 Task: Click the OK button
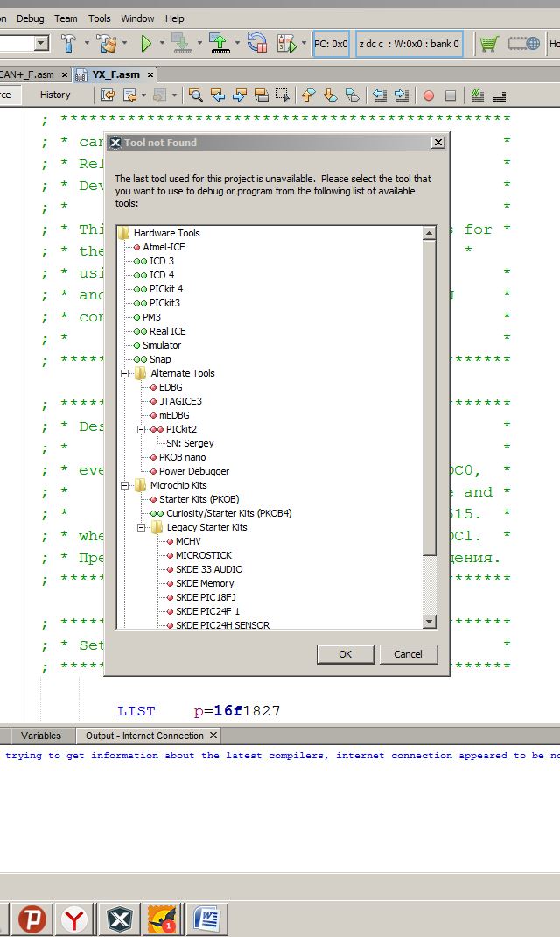click(345, 654)
